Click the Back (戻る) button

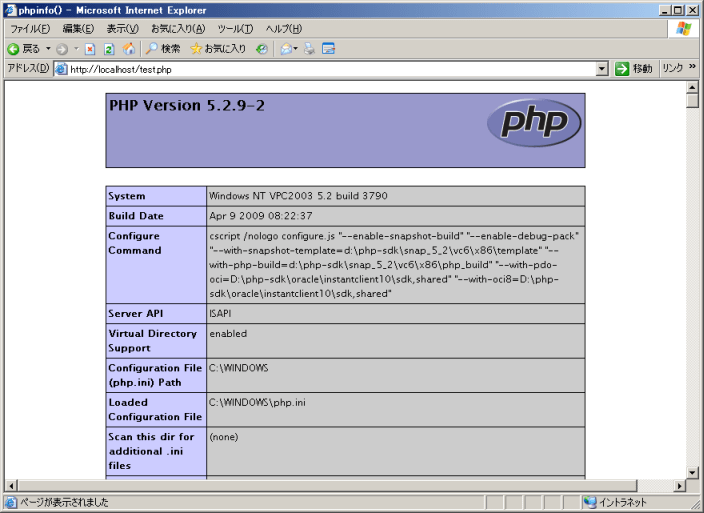pos(24,48)
